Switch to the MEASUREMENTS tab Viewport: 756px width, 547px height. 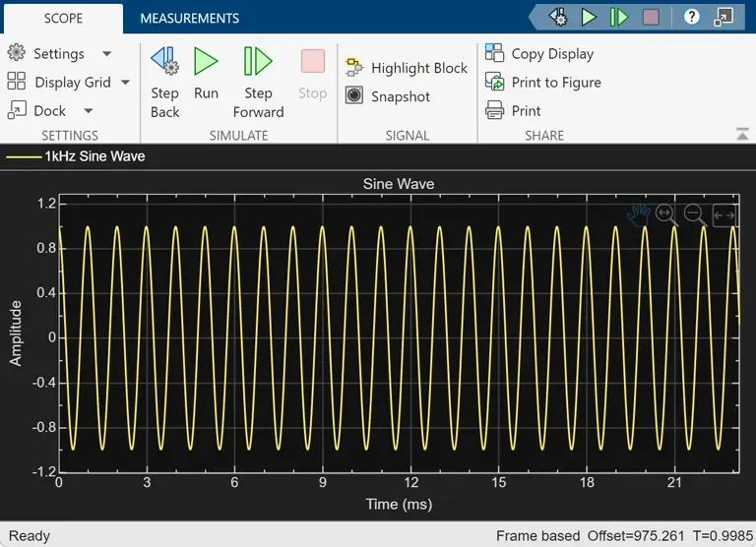[x=189, y=19]
